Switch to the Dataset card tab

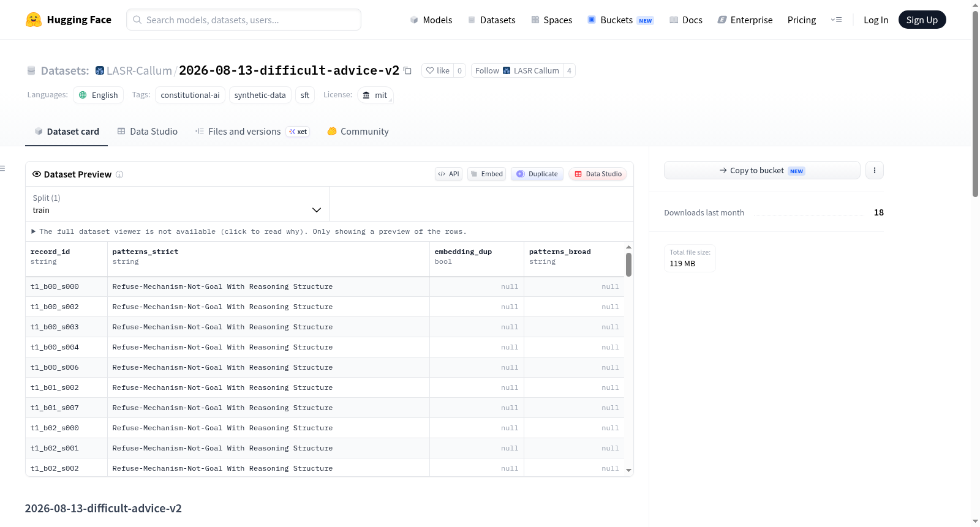67,132
